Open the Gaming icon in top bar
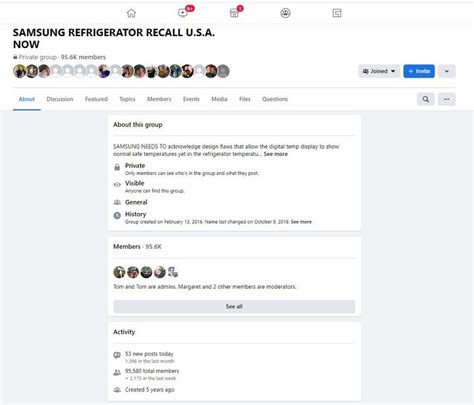 (337, 13)
